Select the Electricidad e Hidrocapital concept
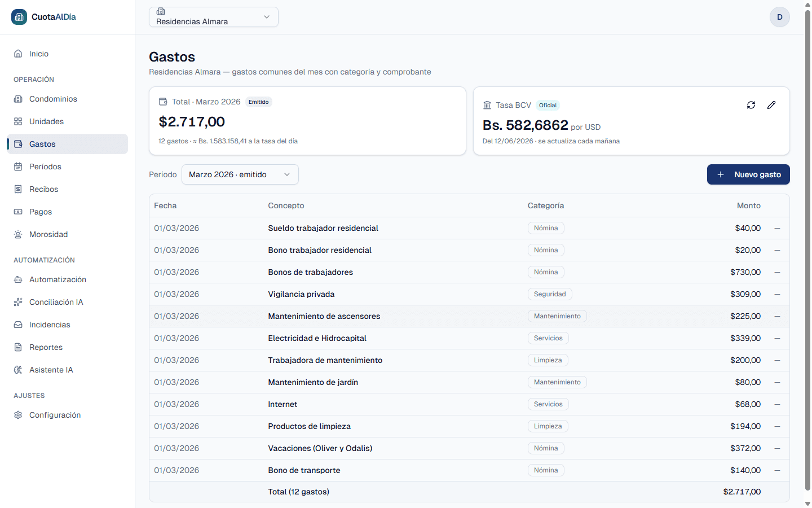This screenshot has width=812, height=508. coord(317,338)
